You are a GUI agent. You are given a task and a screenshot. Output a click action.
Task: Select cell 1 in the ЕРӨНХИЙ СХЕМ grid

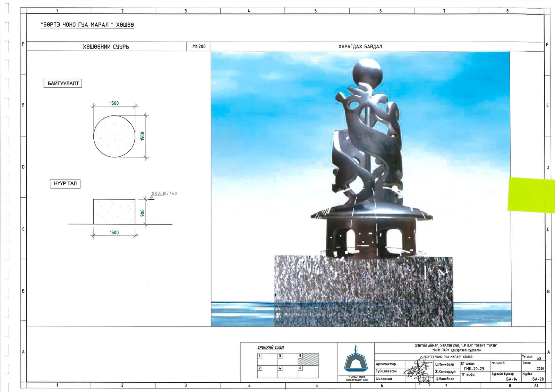[267, 359]
